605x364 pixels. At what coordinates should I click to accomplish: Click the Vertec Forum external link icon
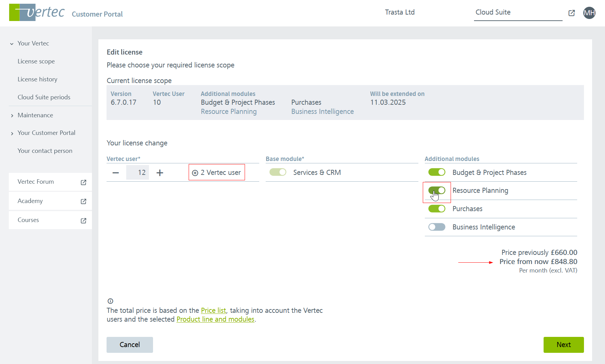(x=83, y=182)
